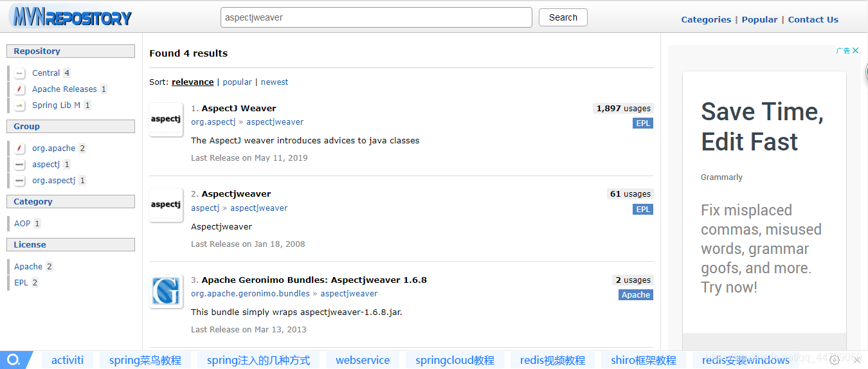
Task: Filter by AOP category
Action: (x=23, y=224)
